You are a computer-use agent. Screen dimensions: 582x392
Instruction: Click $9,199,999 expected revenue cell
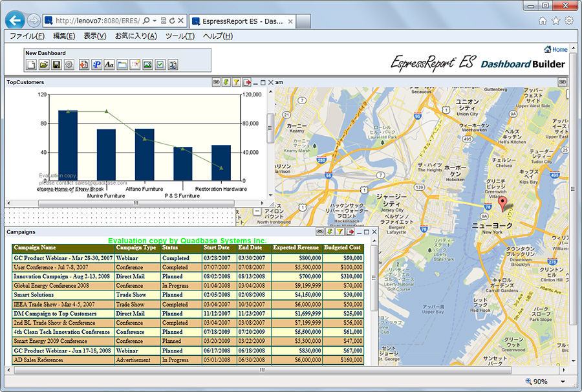(297, 286)
